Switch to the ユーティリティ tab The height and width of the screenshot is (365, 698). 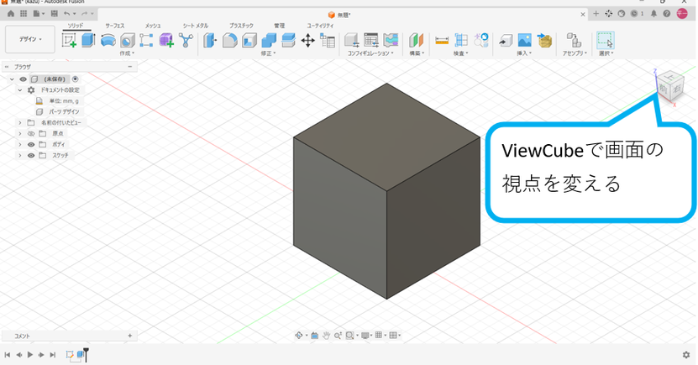pos(320,26)
